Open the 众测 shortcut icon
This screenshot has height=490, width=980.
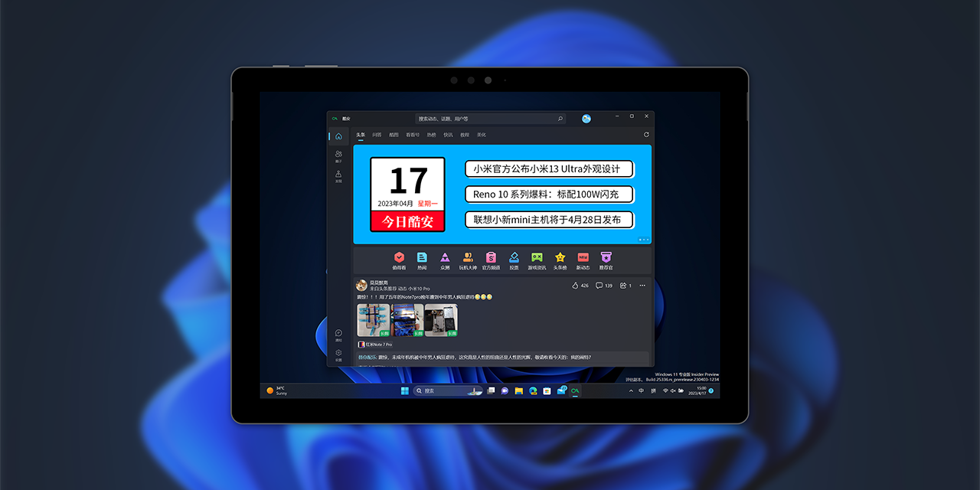point(445,257)
